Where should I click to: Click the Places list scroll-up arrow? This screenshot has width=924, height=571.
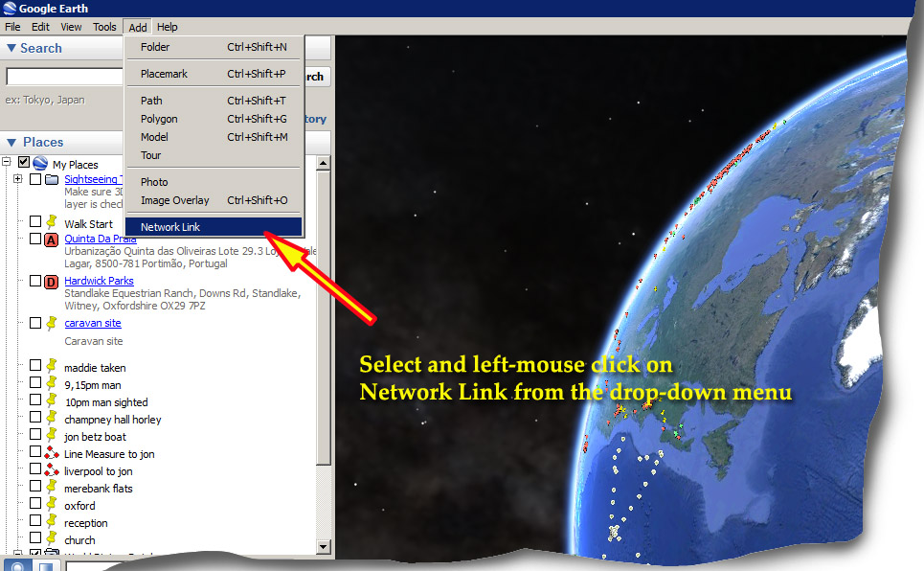point(323,163)
